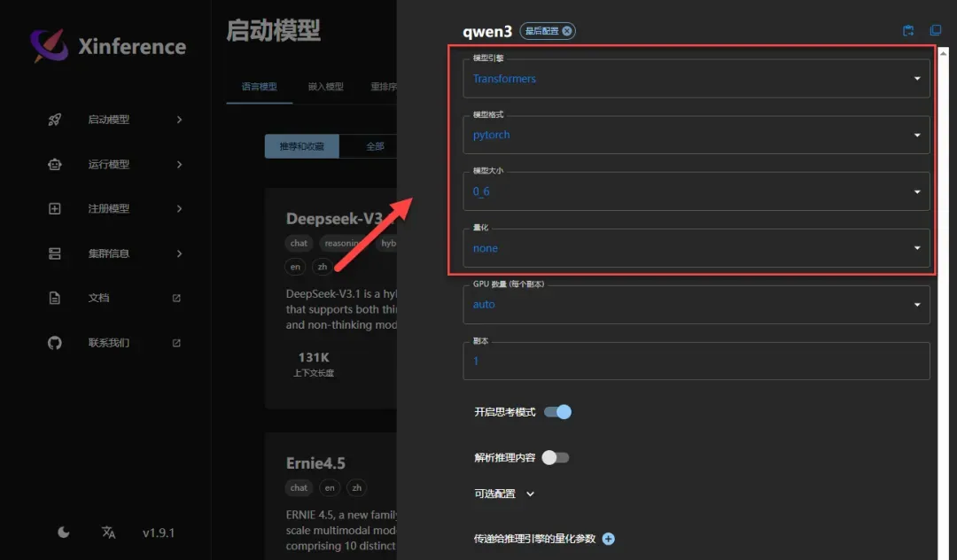Click the language translate icon

tap(109, 533)
